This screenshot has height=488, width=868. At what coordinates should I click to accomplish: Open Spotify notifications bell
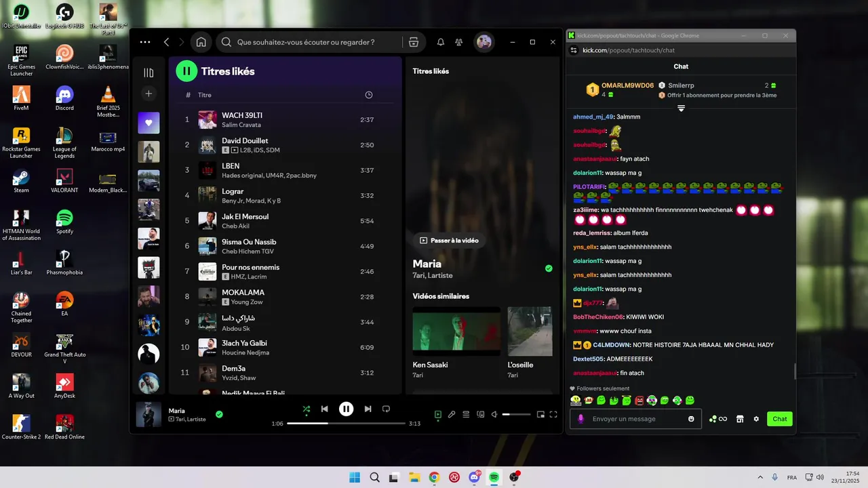coord(441,42)
